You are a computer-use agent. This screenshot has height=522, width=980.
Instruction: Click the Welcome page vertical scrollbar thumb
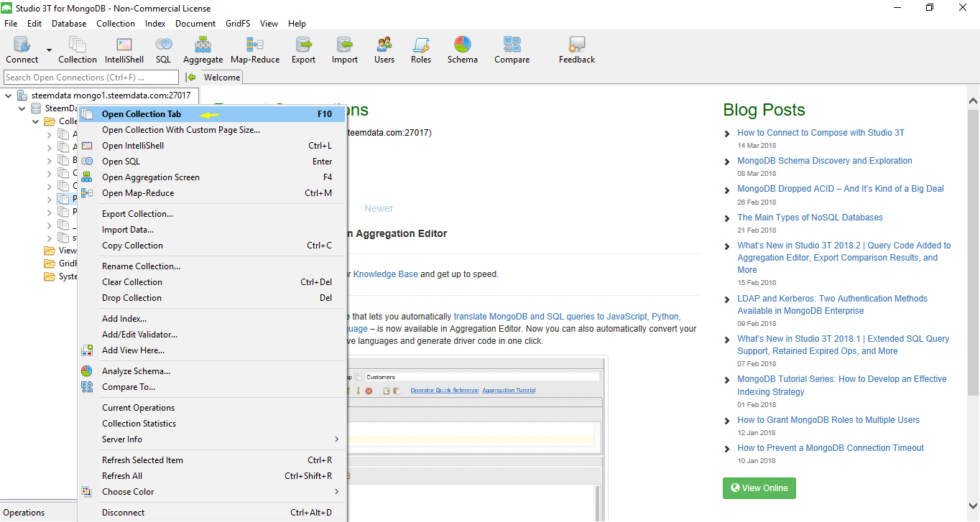(973, 253)
